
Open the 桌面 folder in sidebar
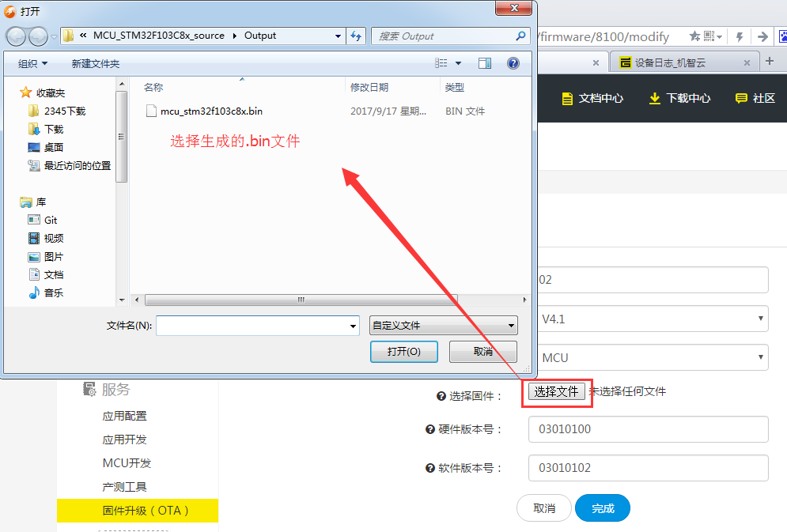point(54,147)
